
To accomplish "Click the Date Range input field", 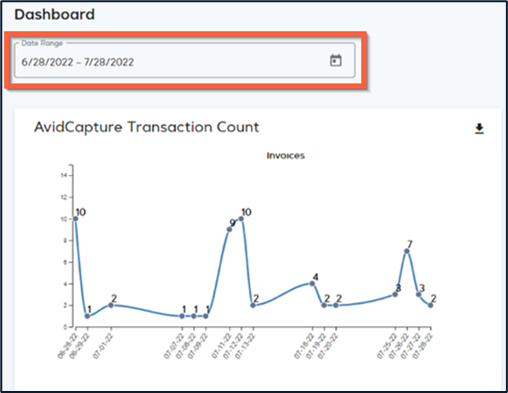I will (x=185, y=60).
